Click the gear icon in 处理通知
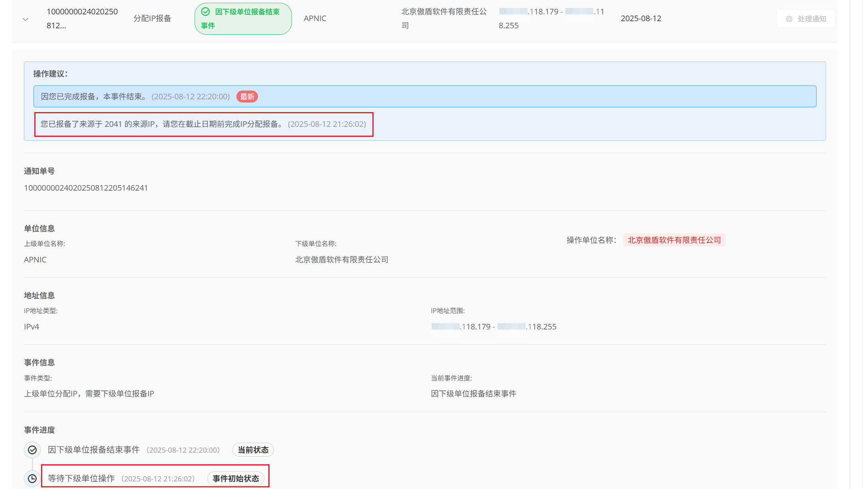The width and height of the screenshot is (868, 489). tap(789, 19)
